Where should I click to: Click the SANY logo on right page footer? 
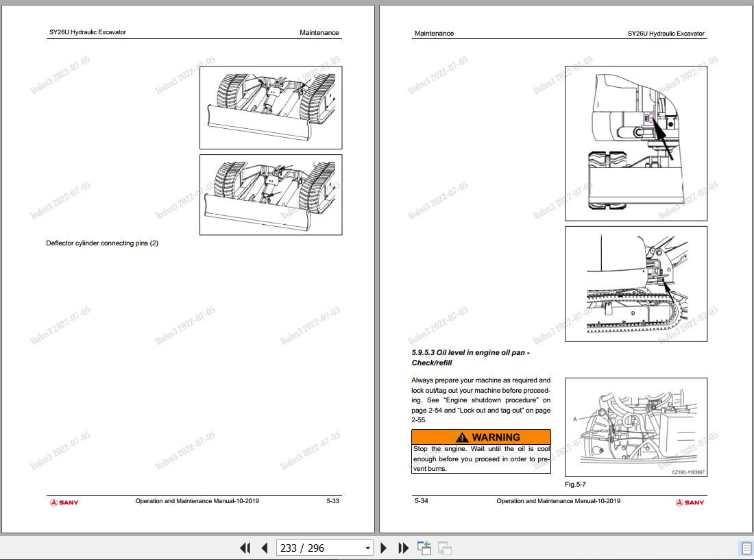690,502
